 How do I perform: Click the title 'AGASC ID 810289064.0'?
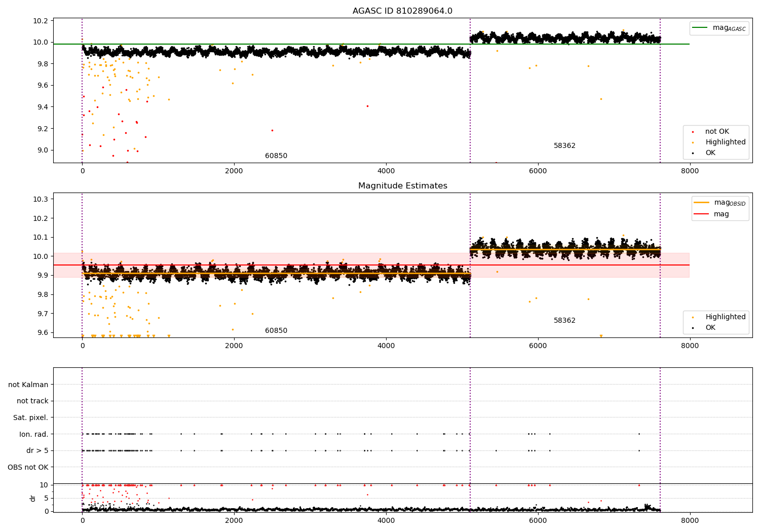click(x=402, y=11)
